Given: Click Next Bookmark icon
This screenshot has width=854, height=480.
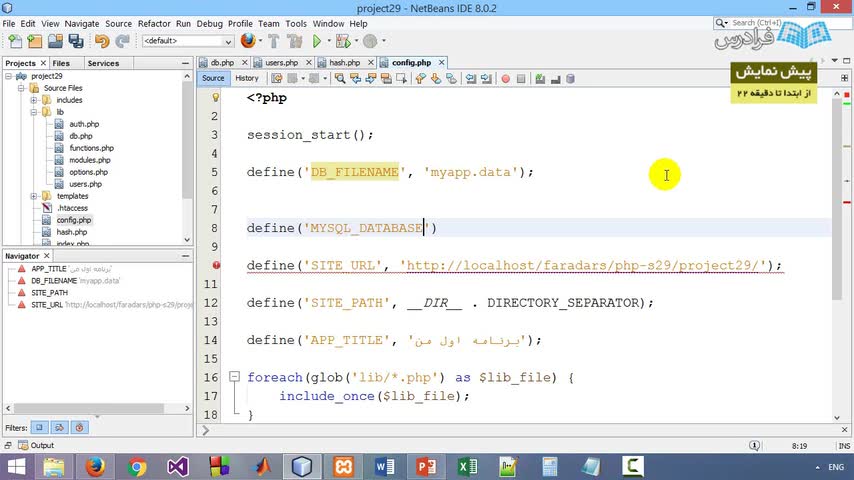Looking at the screenshot, I should click(x=436, y=78).
